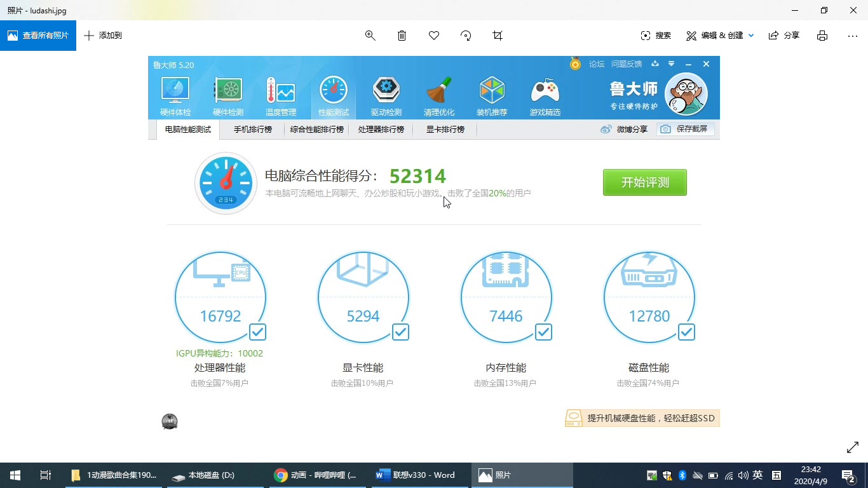Toggle the 内存性能 test checkbox
Screen dimensions: 868x488
point(543,332)
